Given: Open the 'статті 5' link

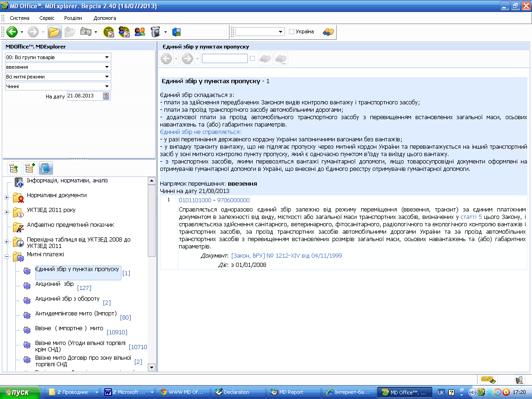Looking at the screenshot, I should [471, 217].
